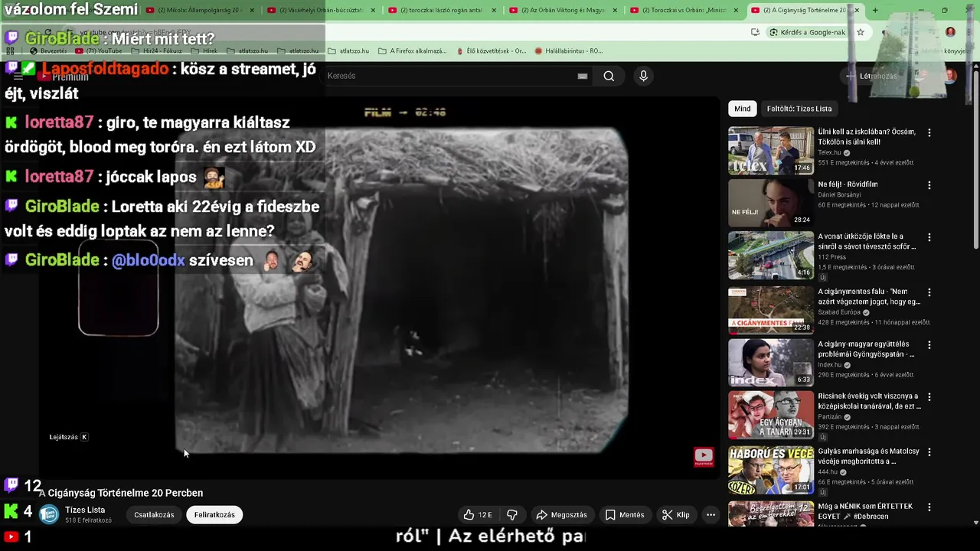Image resolution: width=980 pixels, height=551 pixels.
Task: Create a clip with the Klip scissors button
Action: tap(676, 515)
